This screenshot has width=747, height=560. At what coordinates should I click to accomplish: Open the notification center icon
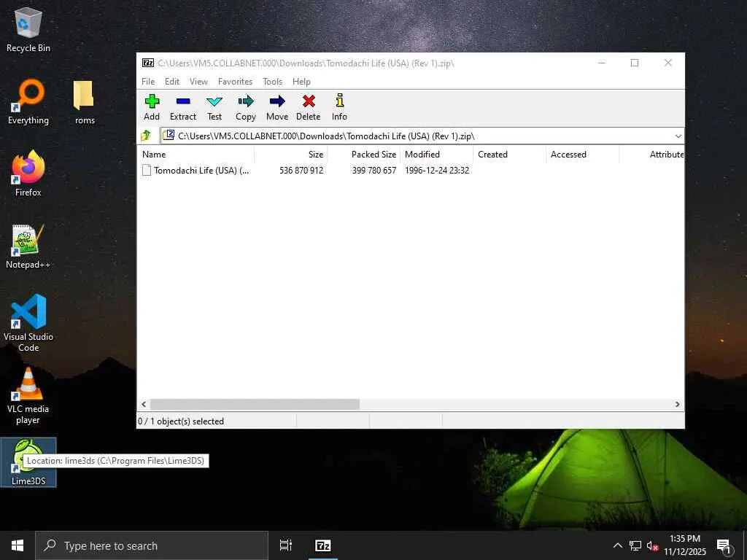[724, 546]
